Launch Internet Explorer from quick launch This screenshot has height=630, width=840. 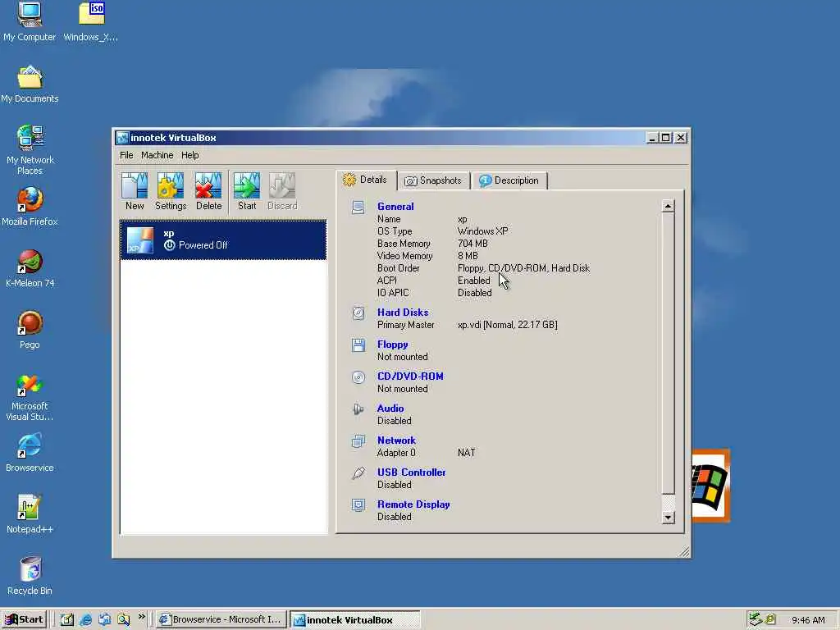point(85,620)
